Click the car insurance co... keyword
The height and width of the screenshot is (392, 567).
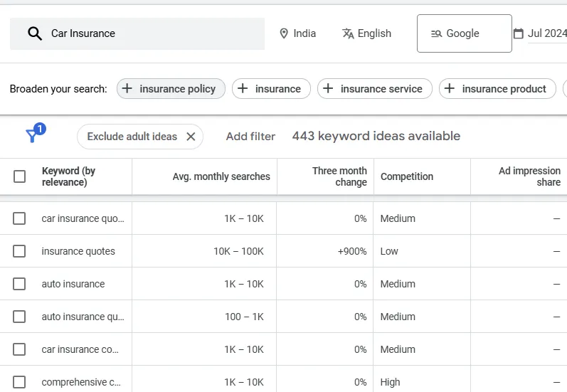click(80, 349)
